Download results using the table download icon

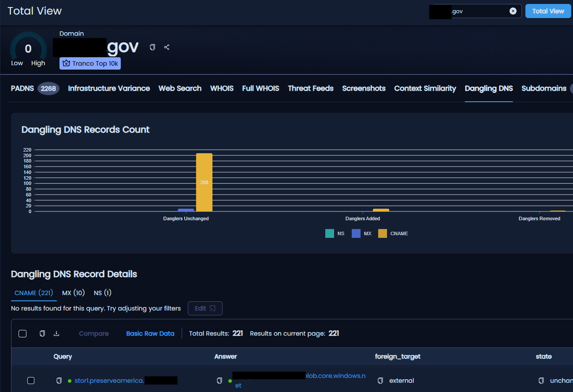56,333
